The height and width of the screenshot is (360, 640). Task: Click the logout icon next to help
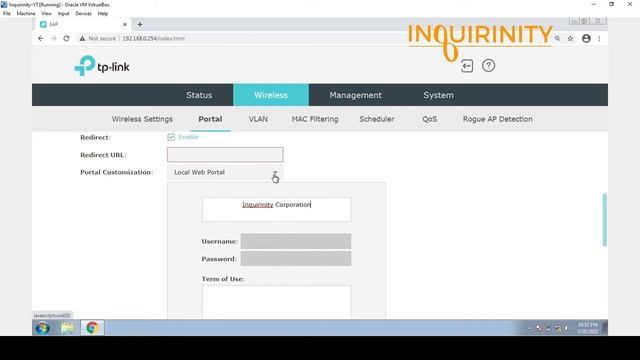467,66
